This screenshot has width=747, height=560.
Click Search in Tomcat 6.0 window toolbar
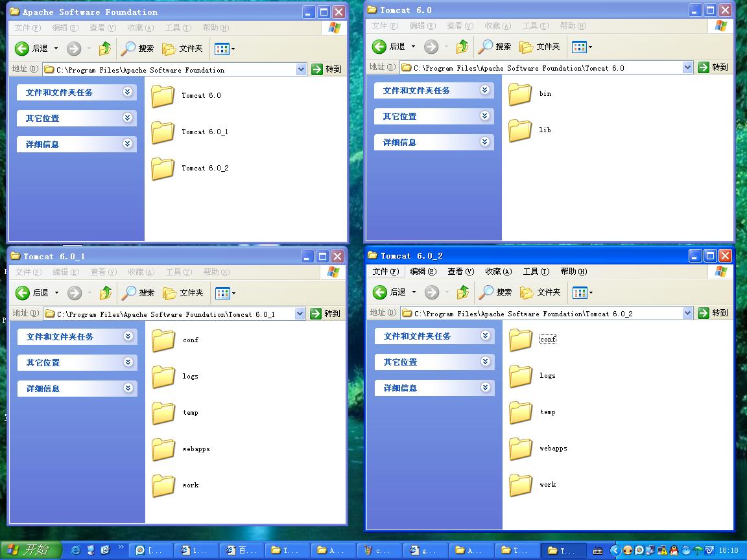point(495,46)
